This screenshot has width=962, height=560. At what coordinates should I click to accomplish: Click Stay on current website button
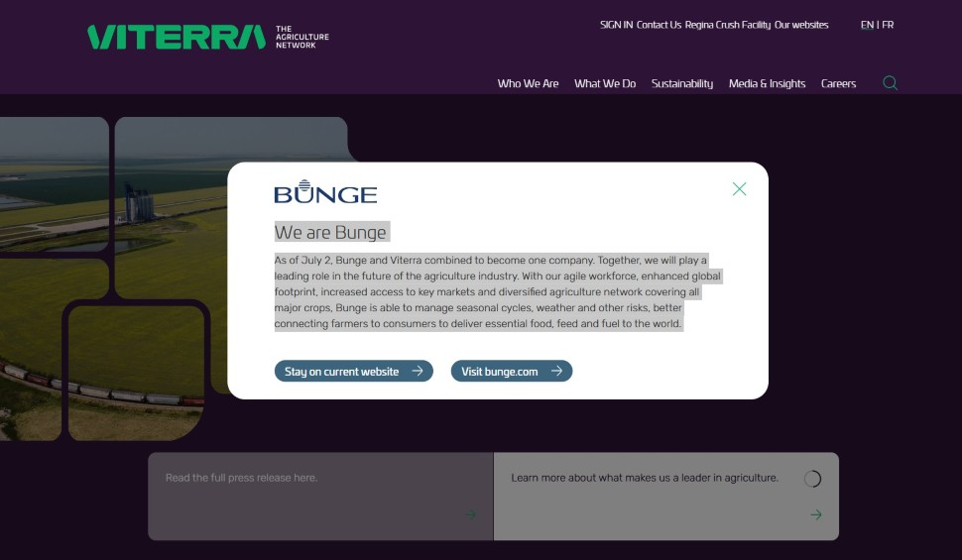(353, 371)
